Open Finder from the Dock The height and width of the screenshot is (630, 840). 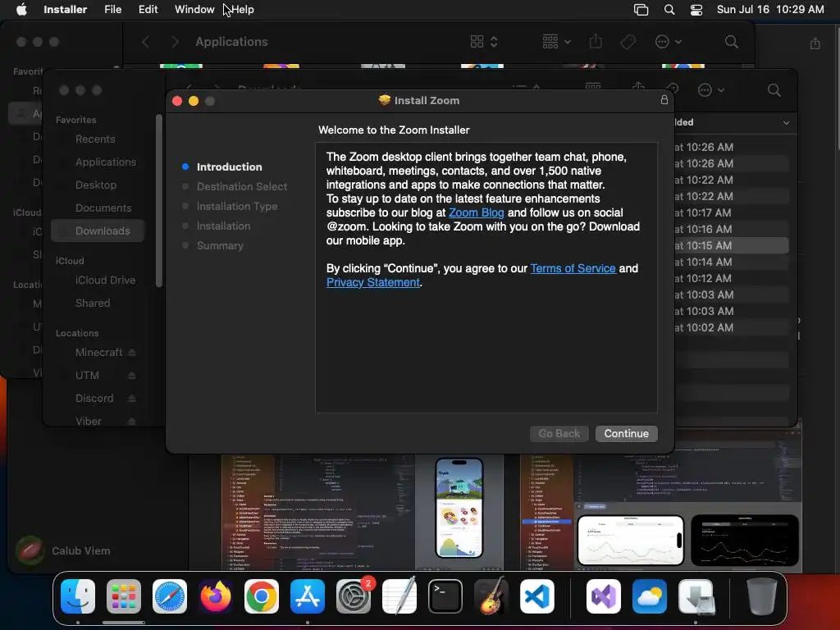pos(78,596)
